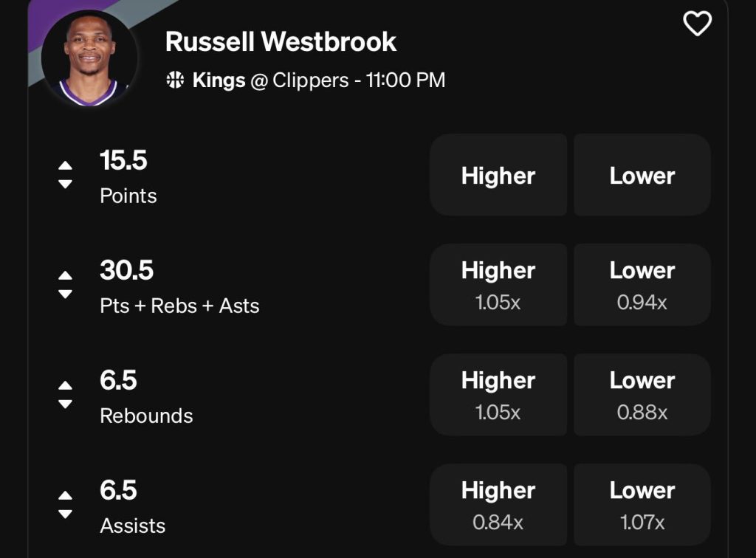The width and height of the screenshot is (756, 558).
Task: Pick Lower for 15.5 Points
Action: click(x=642, y=175)
